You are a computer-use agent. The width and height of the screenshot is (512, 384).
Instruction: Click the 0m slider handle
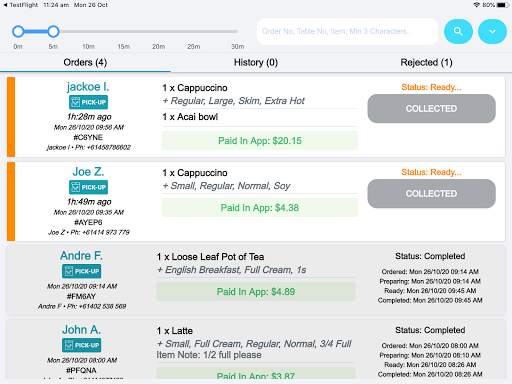tap(18, 31)
